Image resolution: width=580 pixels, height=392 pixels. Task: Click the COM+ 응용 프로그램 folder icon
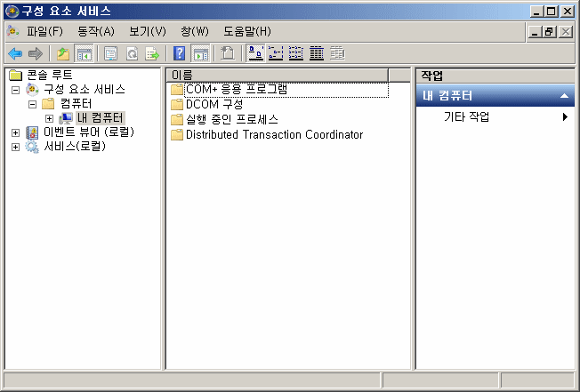177,90
